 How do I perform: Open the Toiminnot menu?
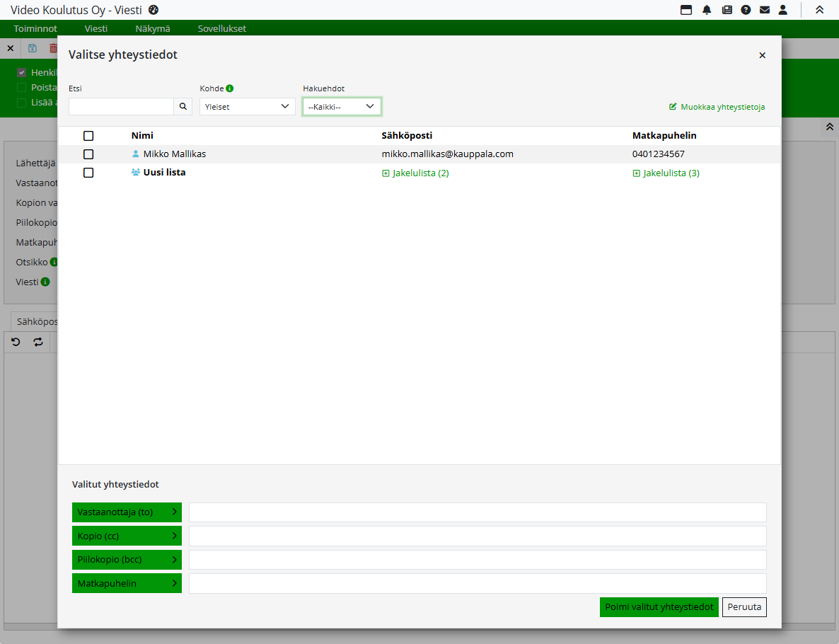click(35, 29)
